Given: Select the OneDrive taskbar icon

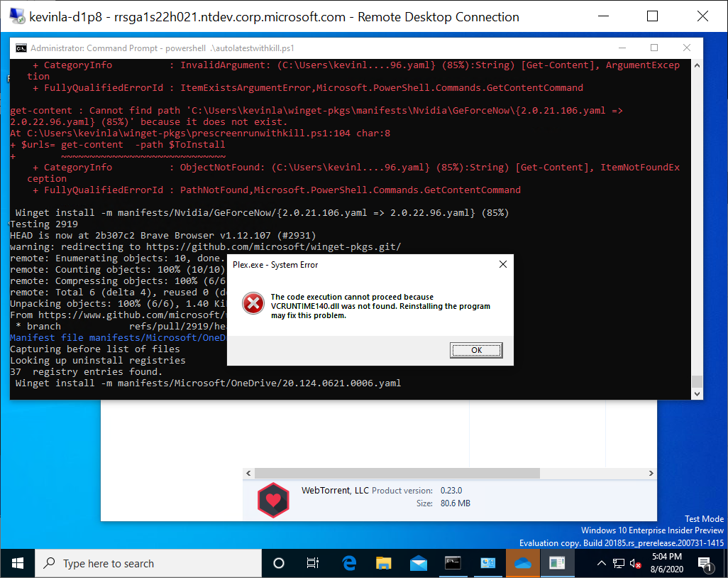Looking at the screenshot, I should coord(523,563).
